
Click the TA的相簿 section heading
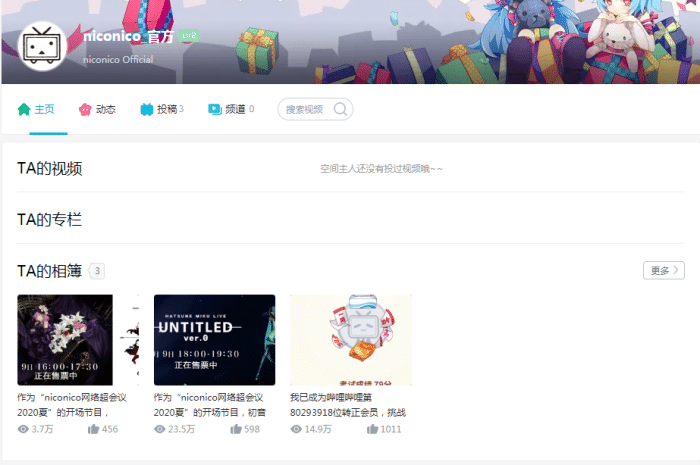[50, 271]
